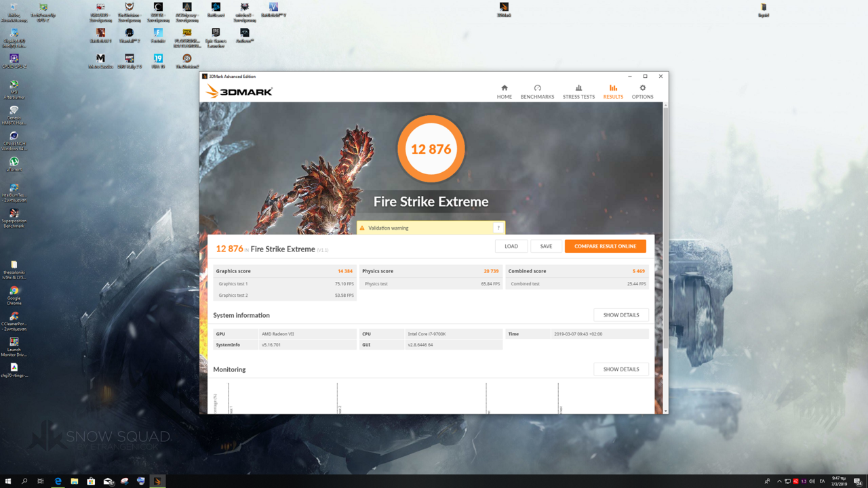868x488 pixels.
Task: Click the taskbar clock and date
Action: [x=837, y=481]
